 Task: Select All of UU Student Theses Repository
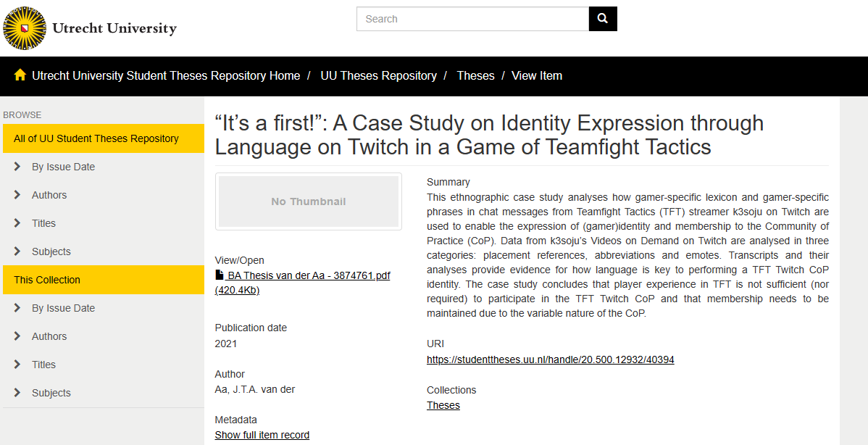pos(104,138)
